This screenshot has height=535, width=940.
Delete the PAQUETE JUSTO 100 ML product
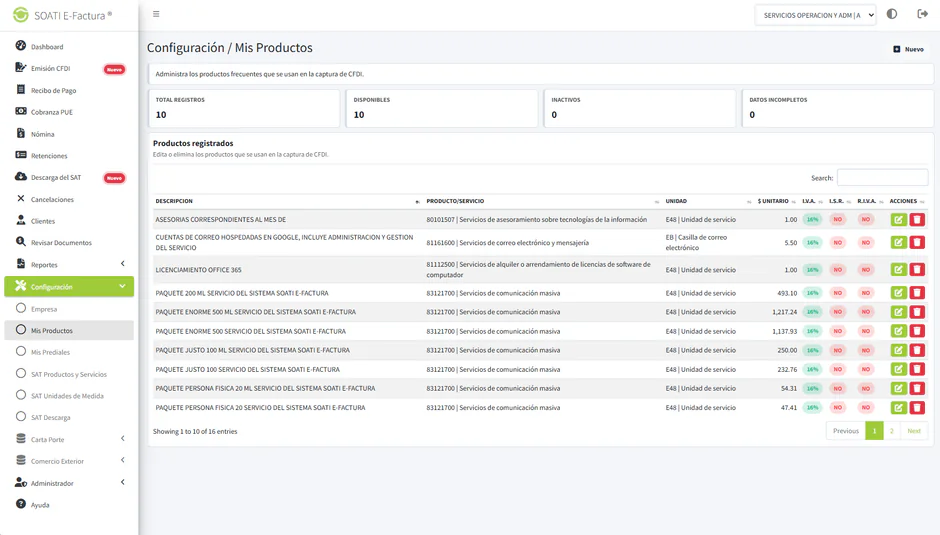click(x=917, y=350)
